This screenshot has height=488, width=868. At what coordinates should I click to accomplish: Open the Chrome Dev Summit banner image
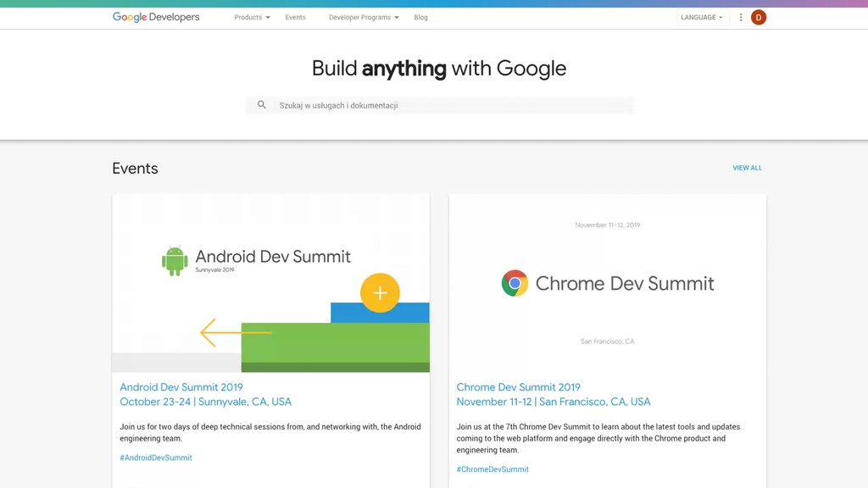607,283
